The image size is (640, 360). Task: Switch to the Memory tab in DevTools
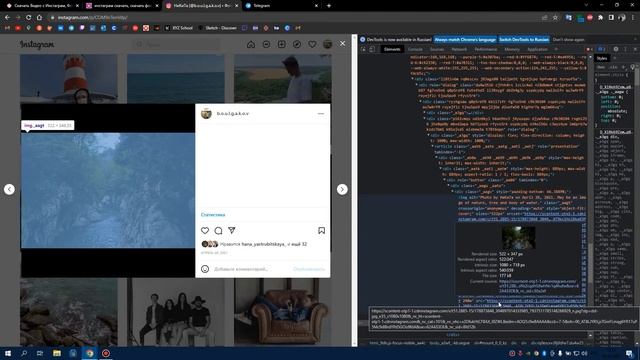(x=512, y=49)
